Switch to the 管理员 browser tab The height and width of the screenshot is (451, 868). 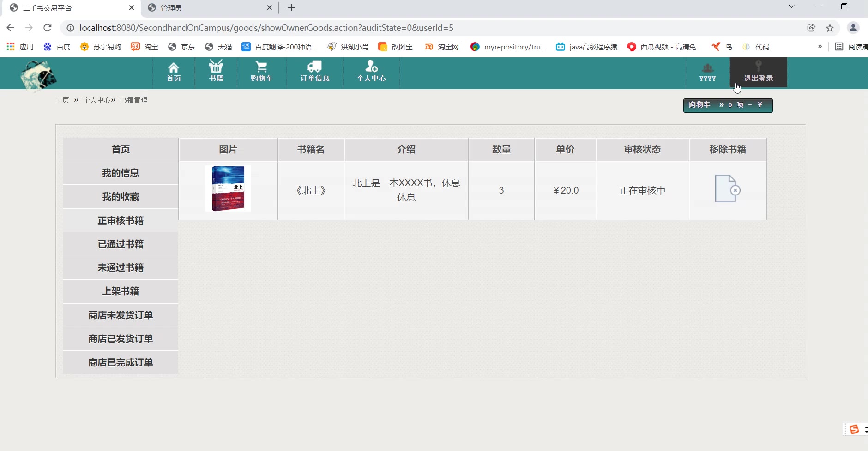pos(208,8)
